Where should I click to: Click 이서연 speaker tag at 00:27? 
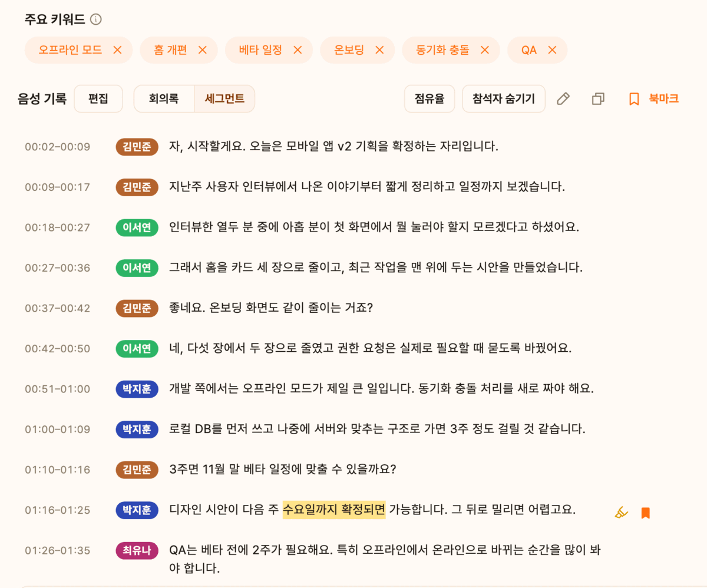137,268
